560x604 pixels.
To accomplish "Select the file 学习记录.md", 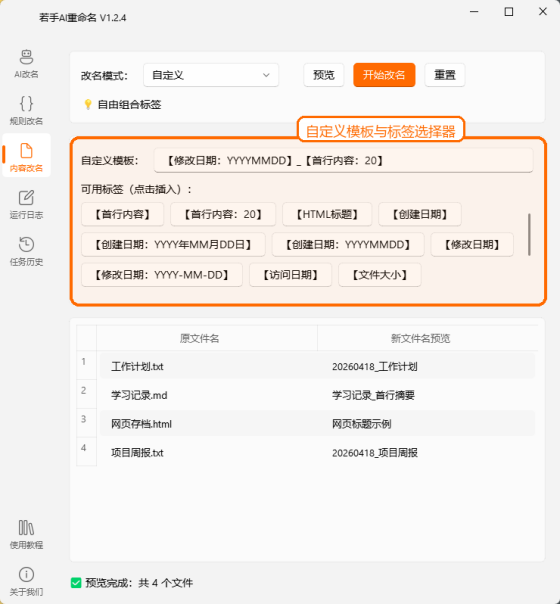I will coord(139,395).
